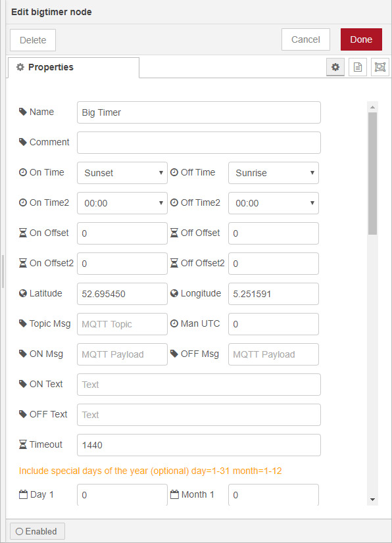Click the scrollbar down arrow
The height and width of the screenshot is (543, 392).
pyautogui.click(x=372, y=500)
